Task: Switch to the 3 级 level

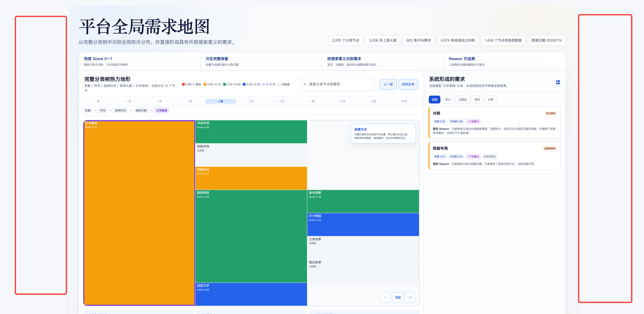Action: pos(190,101)
